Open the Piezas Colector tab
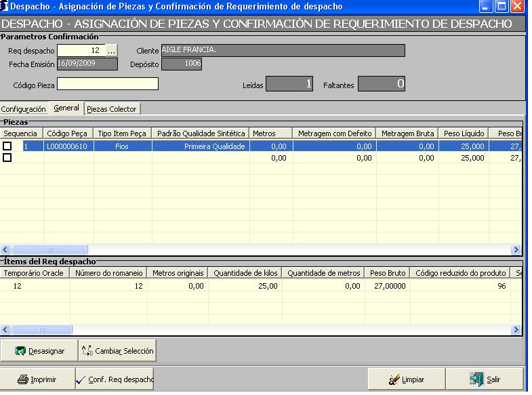Screen dimensions: 532x395 point(112,108)
